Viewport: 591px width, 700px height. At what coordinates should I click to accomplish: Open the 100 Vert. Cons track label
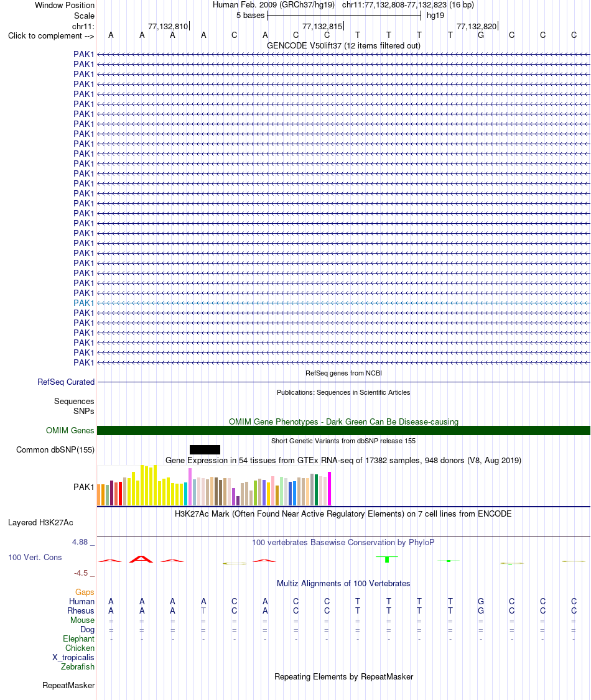click(35, 557)
